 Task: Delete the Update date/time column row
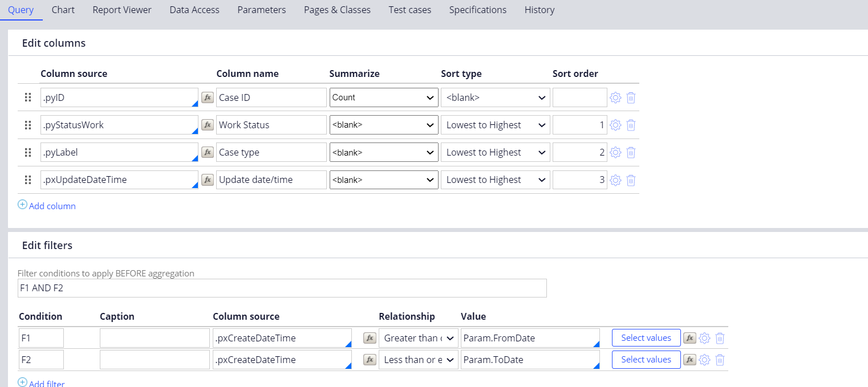[631, 180]
